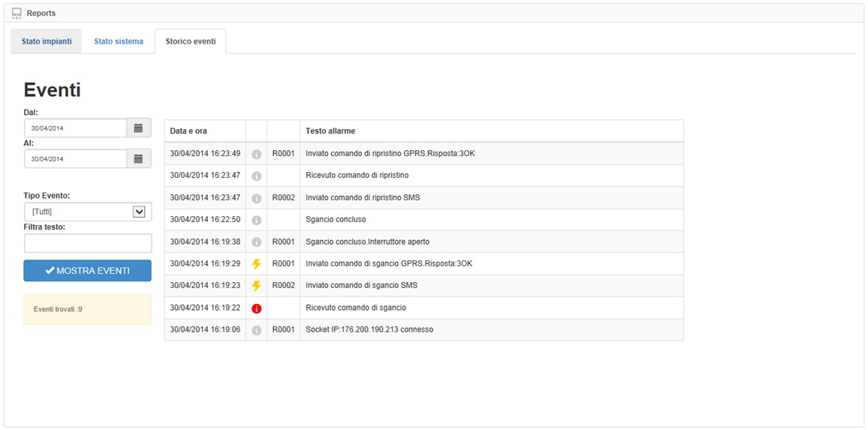Focus the Filtra testo input field
The width and height of the screenshot is (868, 430).
pyautogui.click(x=88, y=243)
